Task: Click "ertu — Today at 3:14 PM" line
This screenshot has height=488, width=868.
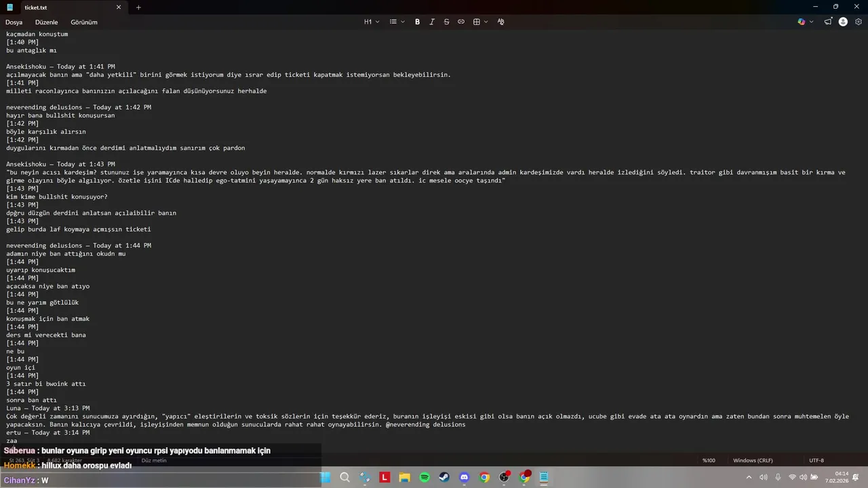Action: pyautogui.click(x=48, y=432)
